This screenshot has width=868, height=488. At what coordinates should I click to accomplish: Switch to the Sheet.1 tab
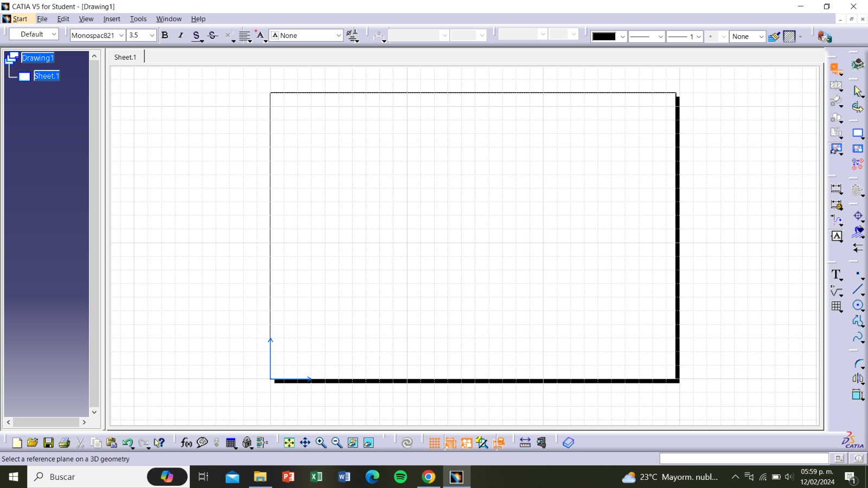[x=125, y=57]
